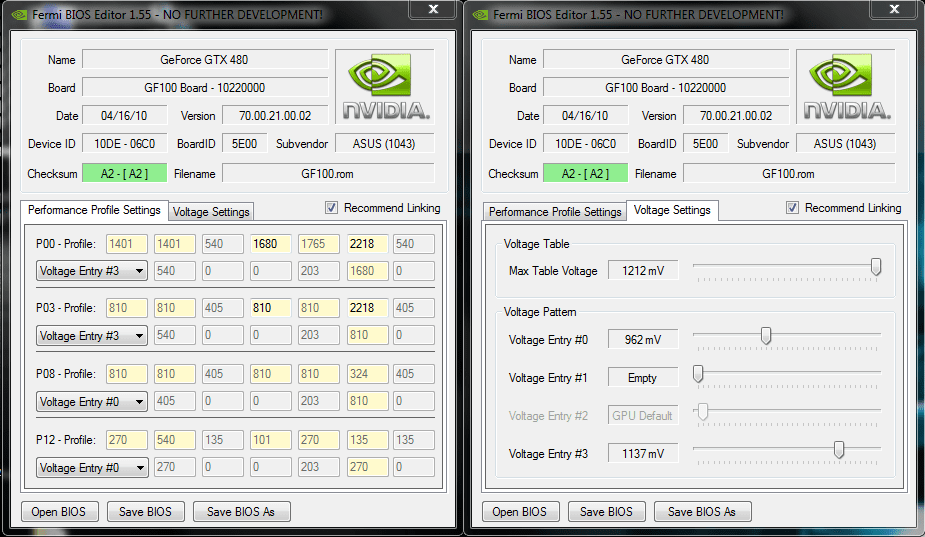Click P00 profile 1680 value field
Screen dimensions: 925x537
point(271,244)
